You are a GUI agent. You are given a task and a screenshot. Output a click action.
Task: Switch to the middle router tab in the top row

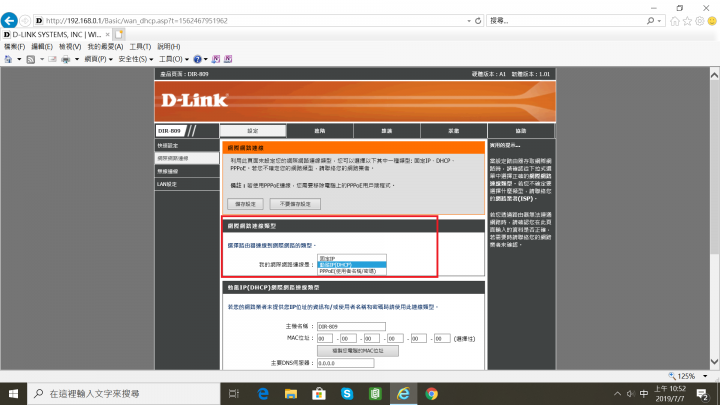coord(387,131)
